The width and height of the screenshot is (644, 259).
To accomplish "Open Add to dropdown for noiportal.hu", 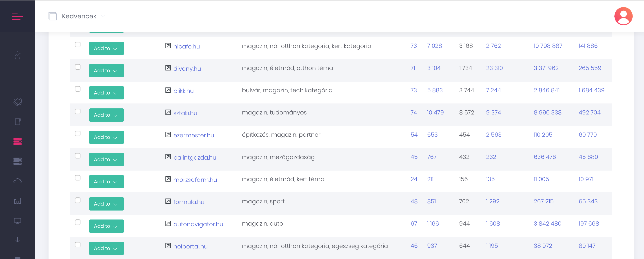I will point(106,248).
